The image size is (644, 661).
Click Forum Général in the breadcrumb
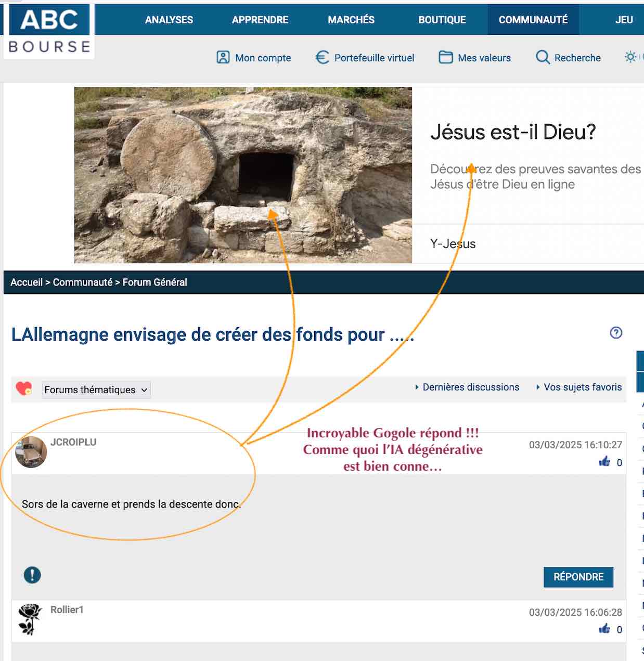tap(155, 282)
